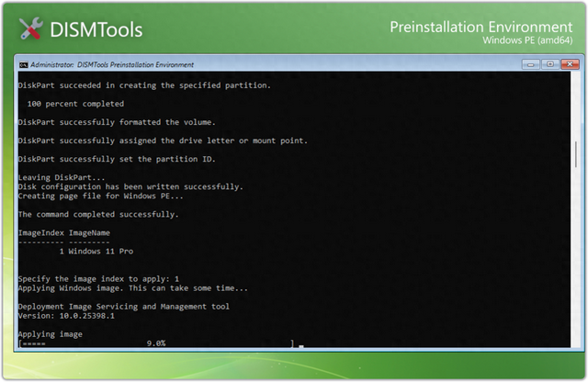Click 'Disk configuration has been written successfully.' line
Viewport: 588px width, 382px height.
(x=130, y=186)
